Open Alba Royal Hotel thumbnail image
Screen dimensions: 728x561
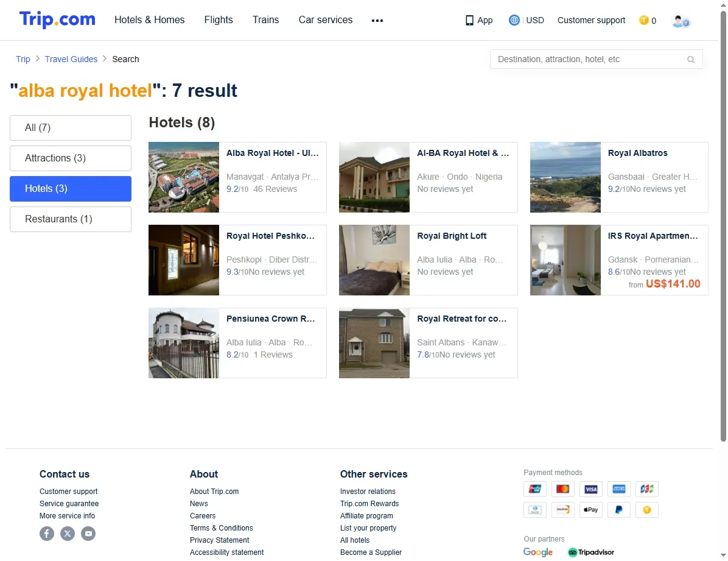[184, 177]
